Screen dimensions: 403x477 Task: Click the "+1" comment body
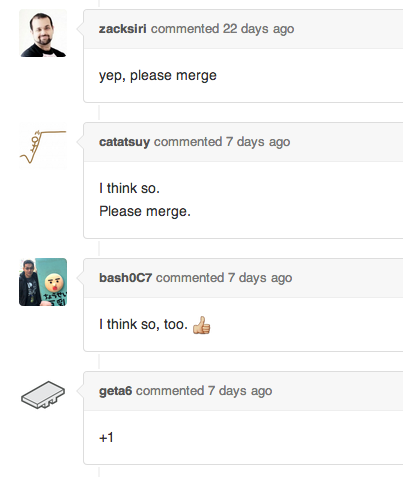click(106, 437)
